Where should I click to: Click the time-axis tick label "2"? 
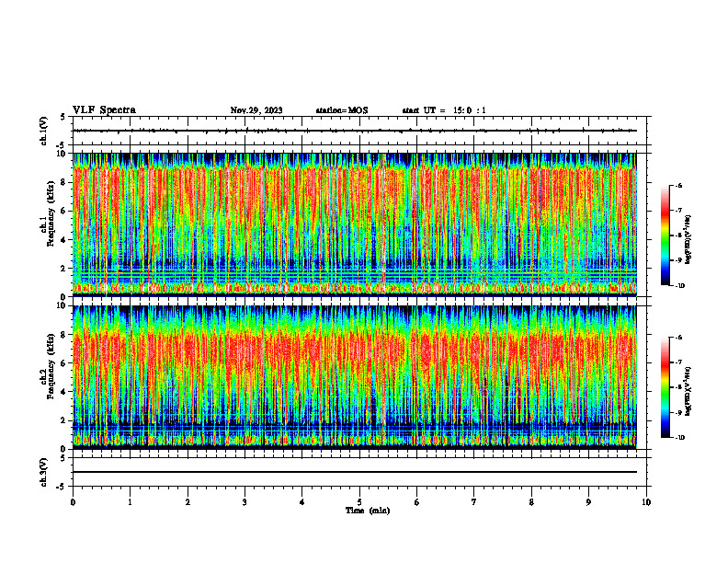pos(188,502)
